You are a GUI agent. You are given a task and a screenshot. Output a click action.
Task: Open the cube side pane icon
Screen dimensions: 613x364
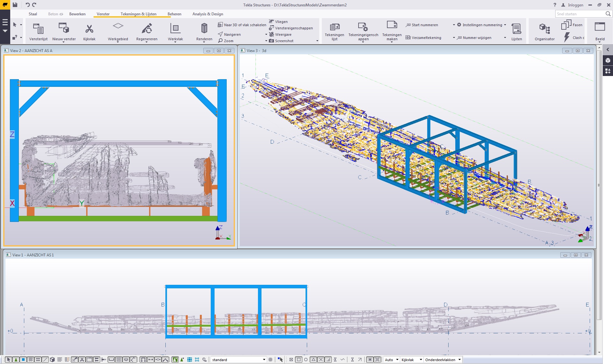pyautogui.click(x=608, y=60)
